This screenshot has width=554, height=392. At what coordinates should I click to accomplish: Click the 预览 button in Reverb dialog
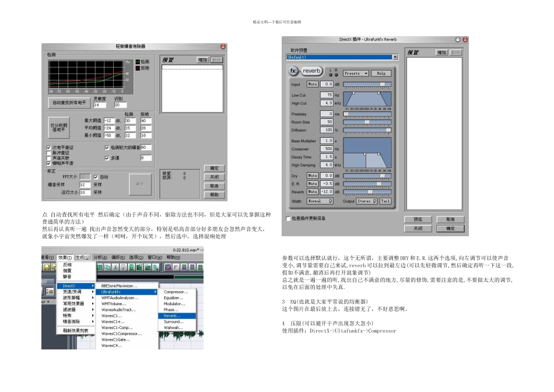click(x=418, y=219)
